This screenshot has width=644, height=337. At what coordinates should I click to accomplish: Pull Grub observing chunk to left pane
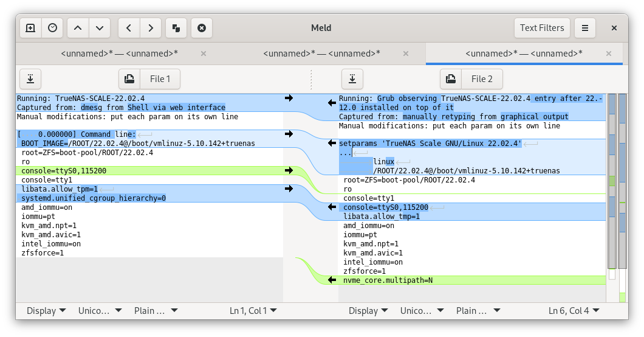(332, 103)
